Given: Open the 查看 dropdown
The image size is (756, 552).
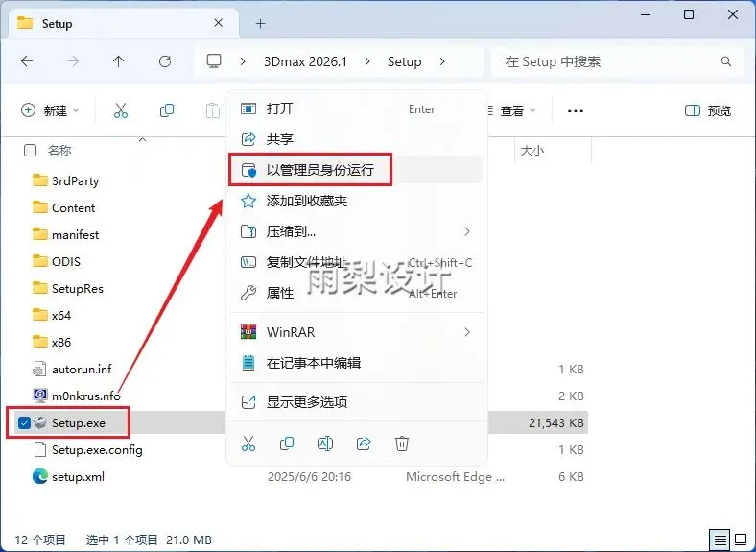Looking at the screenshot, I should pyautogui.click(x=511, y=111).
